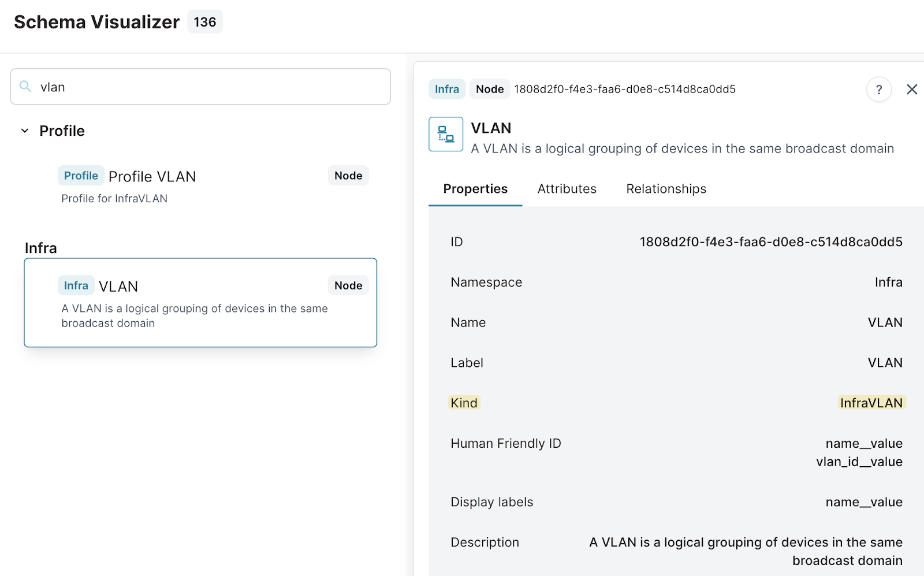Click the Infra badge on VLAN card
The height and width of the screenshot is (576, 924).
click(x=76, y=285)
